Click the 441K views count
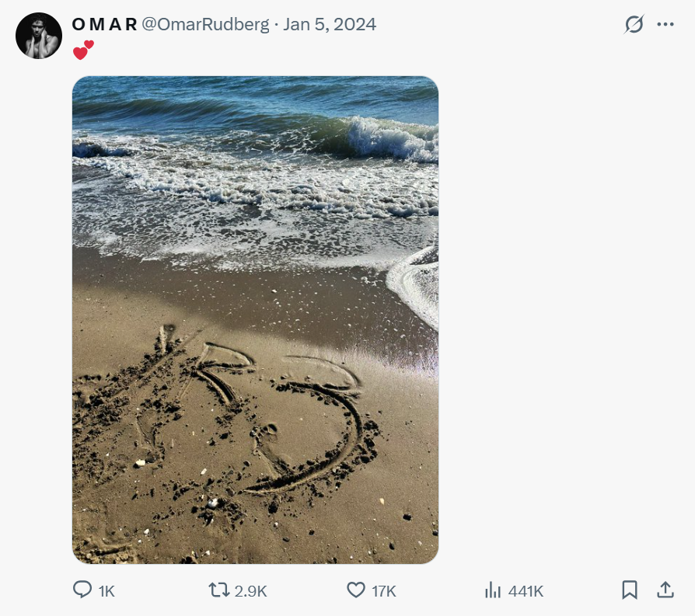This screenshot has width=695, height=616. click(526, 591)
